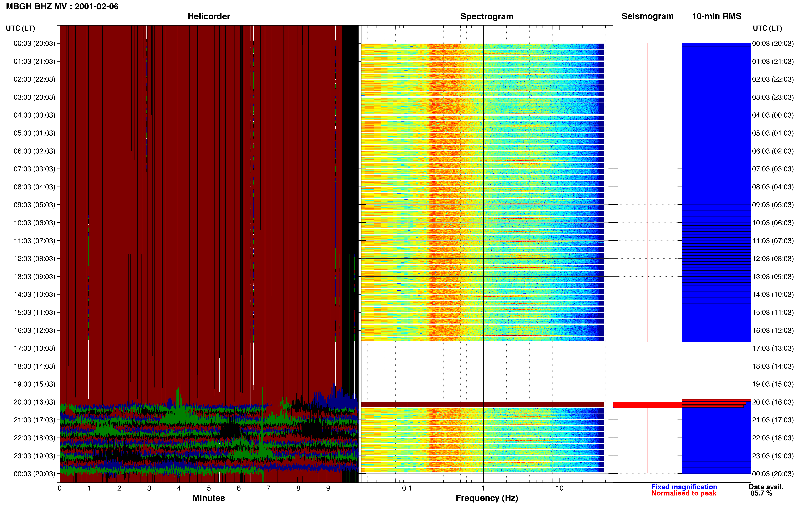This screenshot has height=508, width=812.
Task: Click right time label 15:03 (11:03)
Action: [x=773, y=312]
